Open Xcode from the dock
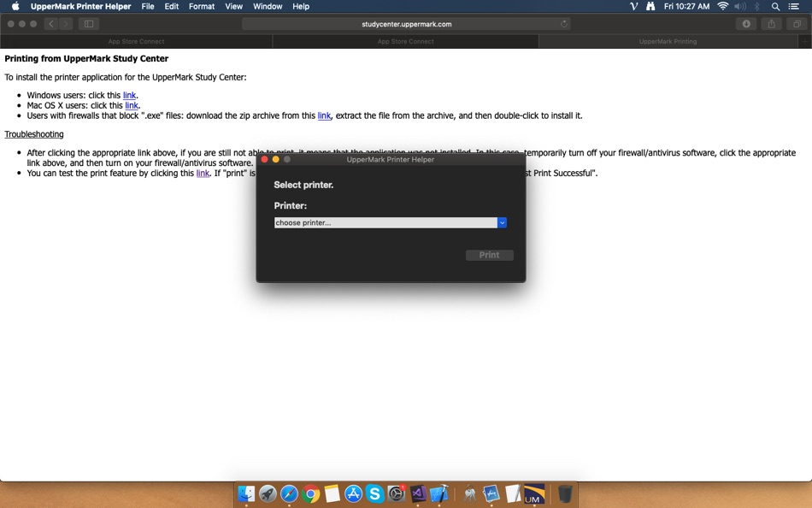The width and height of the screenshot is (812, 508). point(439,493)
